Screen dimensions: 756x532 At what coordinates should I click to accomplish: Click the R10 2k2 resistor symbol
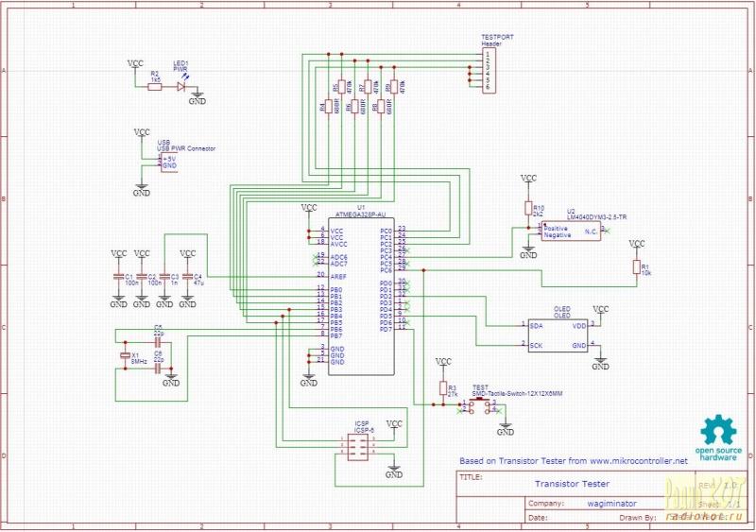pyautogui.click(x=528, y=208)
